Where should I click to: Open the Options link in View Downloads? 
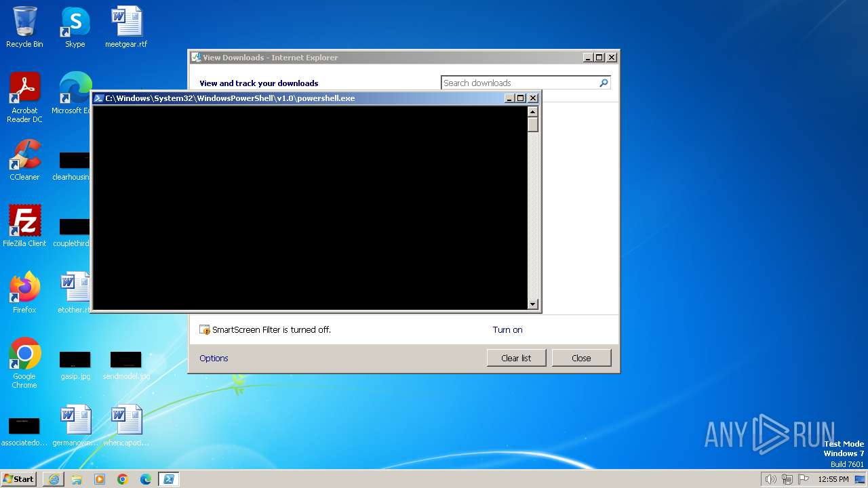[x=214, y=358]
